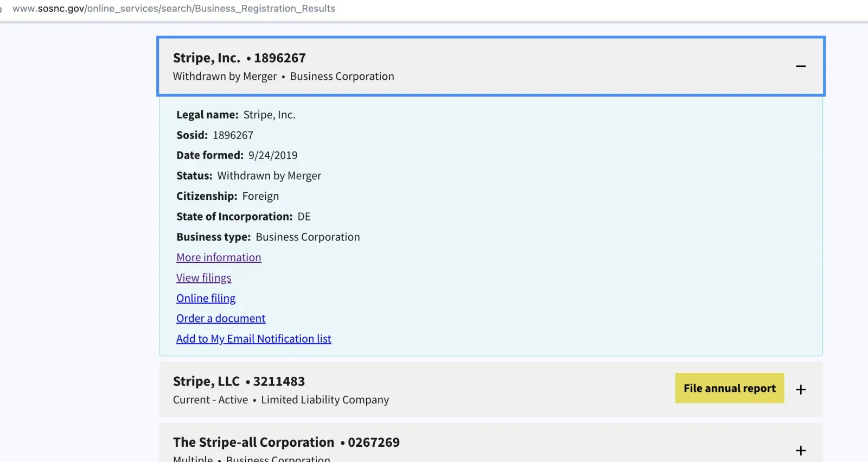Click the Legal name value Stripe, Inc.

coord(269,115)
